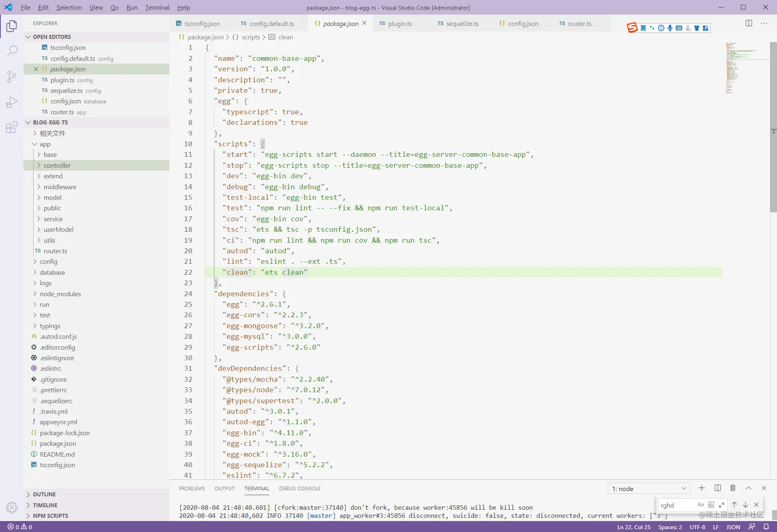777x532 pixels.
Task: Kill the terminal with trash icon
Action: [x=733, y=488]
